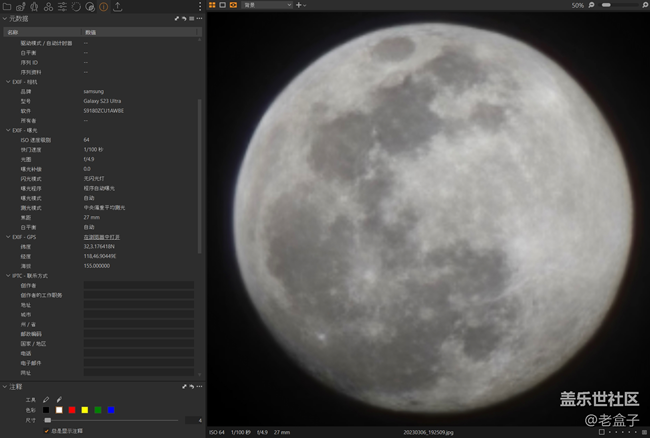The width and height of the screenshot is (650, 438).
Task: Collapse the 元数据 panel
Action: (4, 18)
